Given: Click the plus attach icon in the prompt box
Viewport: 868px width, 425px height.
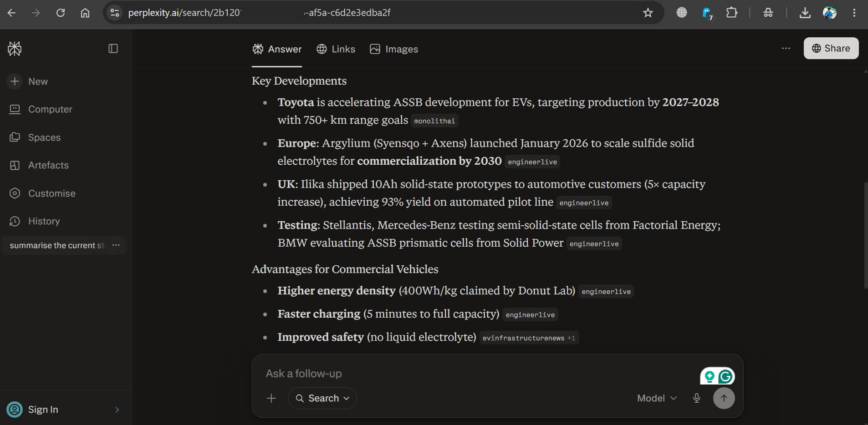Looking at the screenshot, I should point(271,398).
